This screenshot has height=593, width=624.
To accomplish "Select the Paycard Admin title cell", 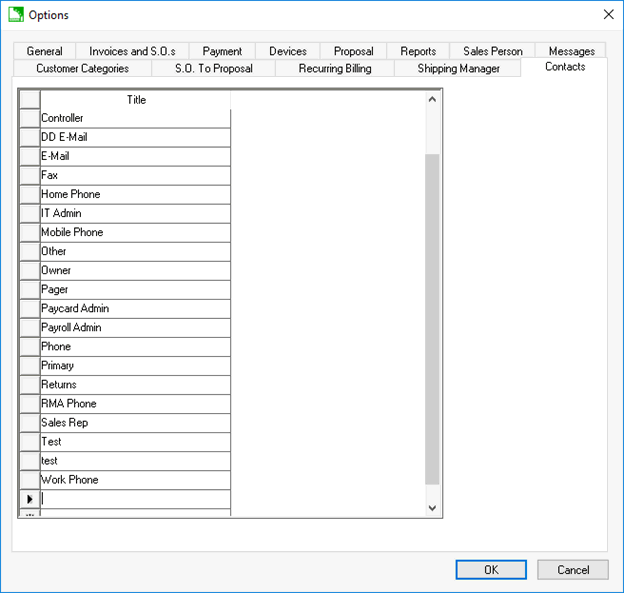I will click(135, 309).
